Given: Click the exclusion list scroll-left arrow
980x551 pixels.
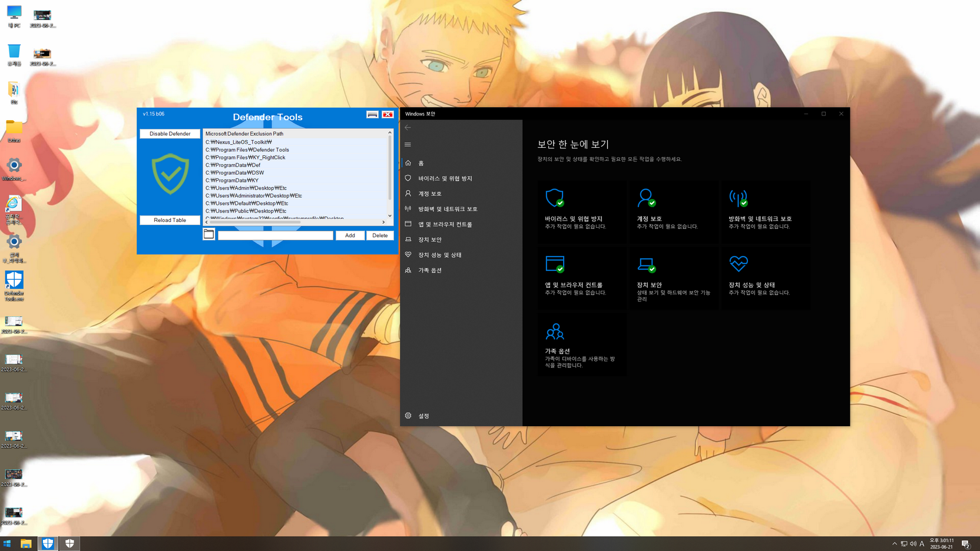Looking at the screenshot, I should tap(207, 222).
